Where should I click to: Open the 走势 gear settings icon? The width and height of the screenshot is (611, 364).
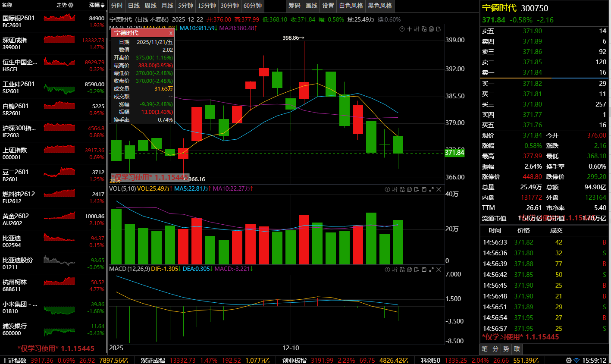[71, 5]
